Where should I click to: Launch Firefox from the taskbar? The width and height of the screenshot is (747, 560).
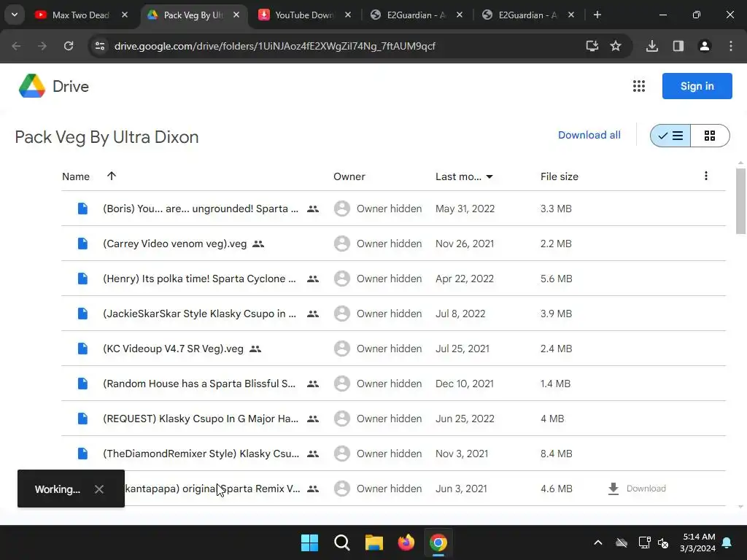click(x=406, y=542)
